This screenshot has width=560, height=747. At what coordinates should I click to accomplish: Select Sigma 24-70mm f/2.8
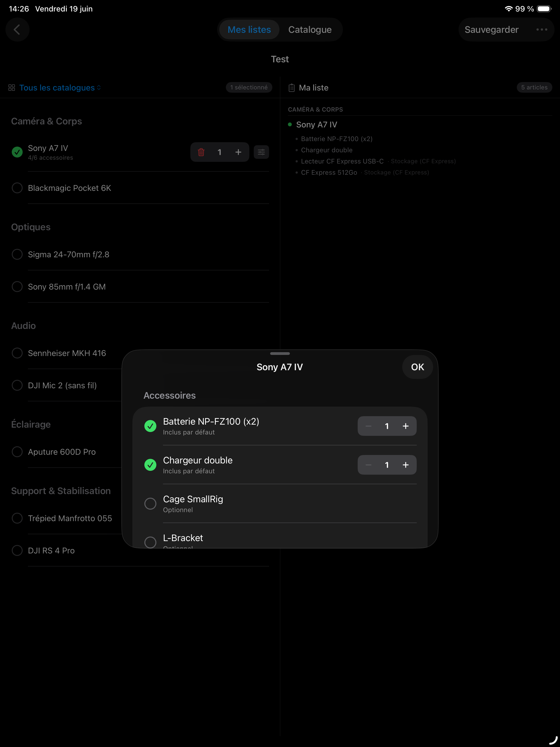click(x=17, y=254)
